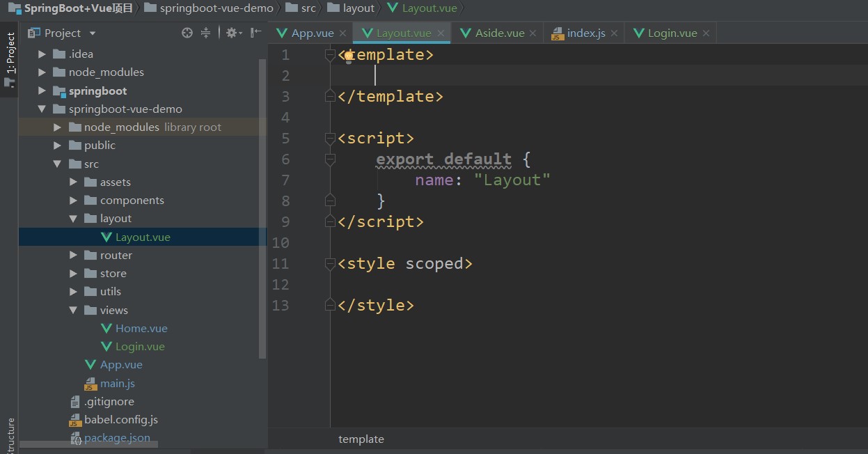Image resolution: width=868 pixels, height=454 pixels.
Task: Expand the node_modules library root arrow
Action: pyautogui.click(x=58, y=127)
